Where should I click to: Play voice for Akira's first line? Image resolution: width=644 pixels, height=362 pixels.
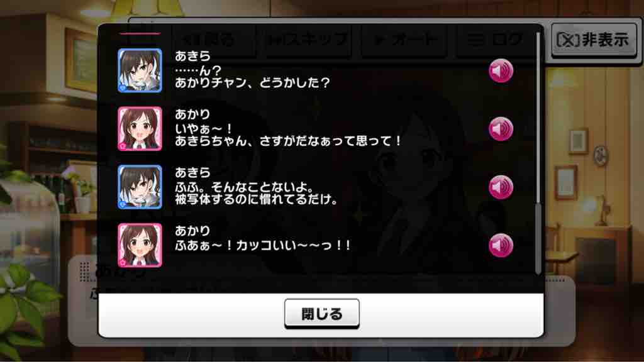pyautogui.click(x=501, y=70)
